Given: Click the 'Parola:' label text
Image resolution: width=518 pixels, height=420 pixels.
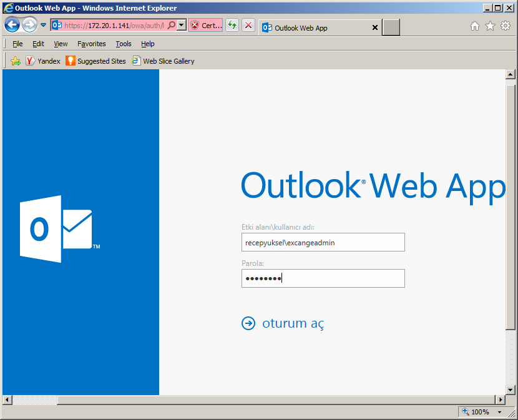Looking at the screenshot, I should click(x=253, y=263).
